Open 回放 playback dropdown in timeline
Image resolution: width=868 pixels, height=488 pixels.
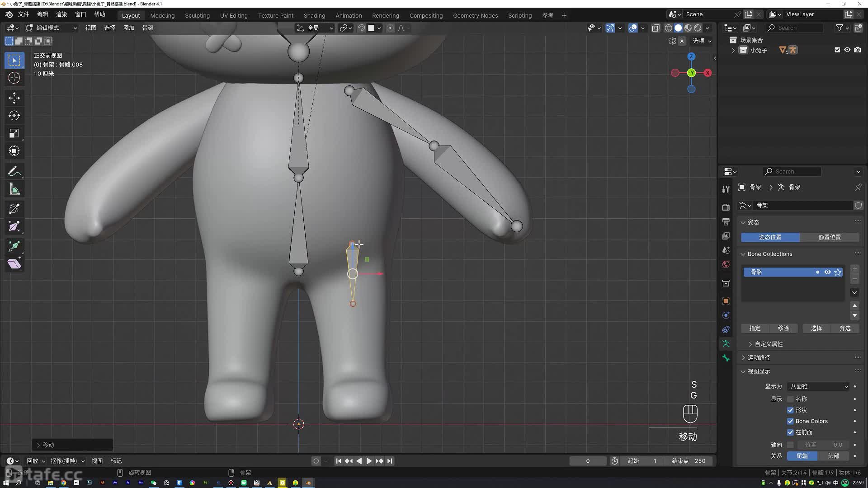pyautogui.click(x=36, y=461)
